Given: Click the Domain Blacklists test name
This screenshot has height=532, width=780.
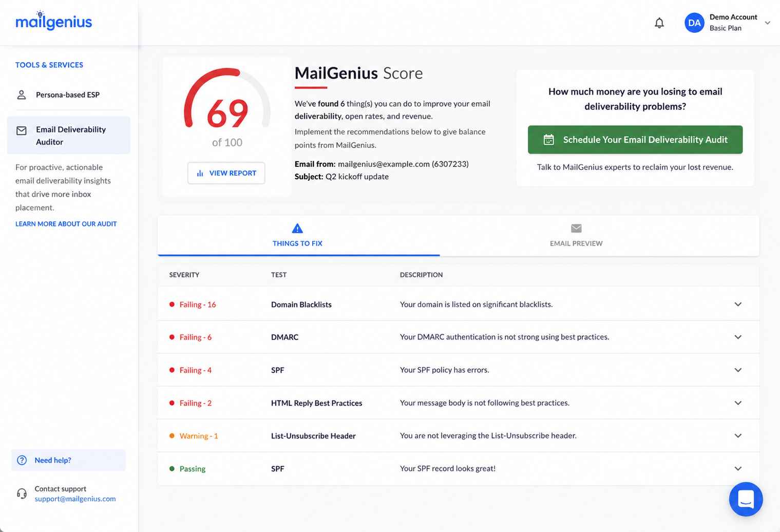Looking at the screenshot, I should coord(301,305).
